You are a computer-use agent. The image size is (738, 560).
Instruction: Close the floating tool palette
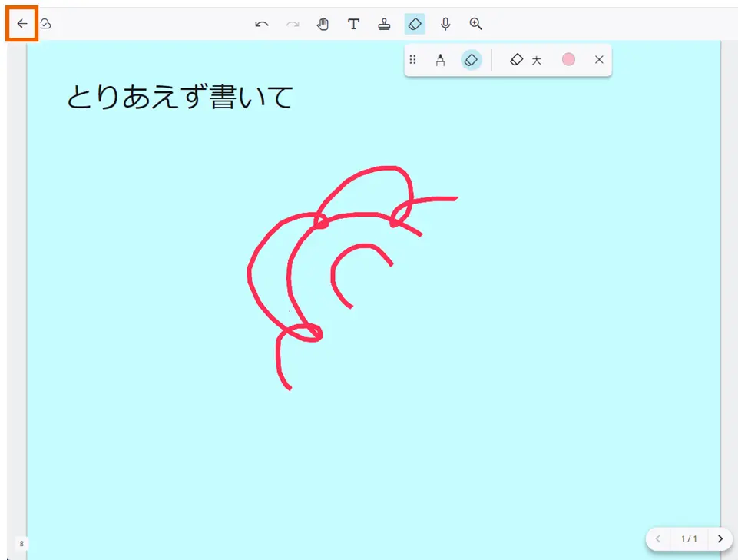coord(599,59)
